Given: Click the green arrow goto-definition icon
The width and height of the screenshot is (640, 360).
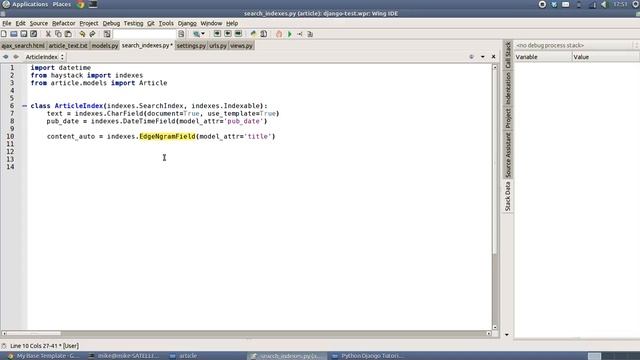Looking at the screenshot, I should tap(253, 34).
